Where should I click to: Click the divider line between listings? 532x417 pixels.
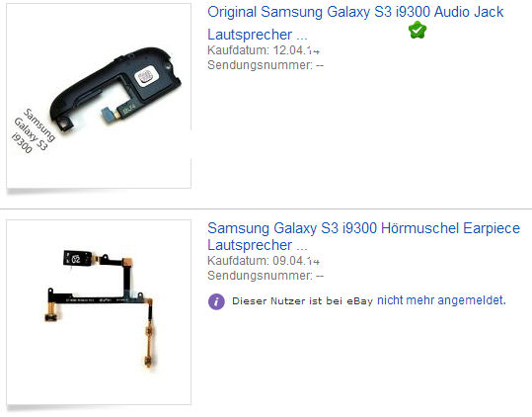pos(266,208)
